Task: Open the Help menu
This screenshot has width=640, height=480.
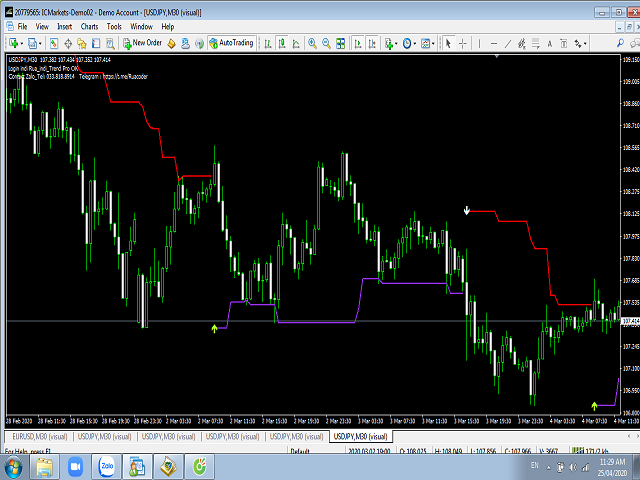Action: 168,27
